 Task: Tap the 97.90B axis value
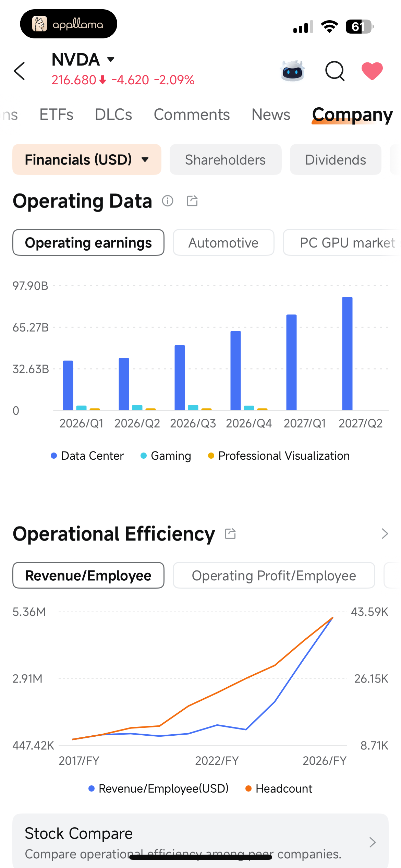(x=31, y=286)
